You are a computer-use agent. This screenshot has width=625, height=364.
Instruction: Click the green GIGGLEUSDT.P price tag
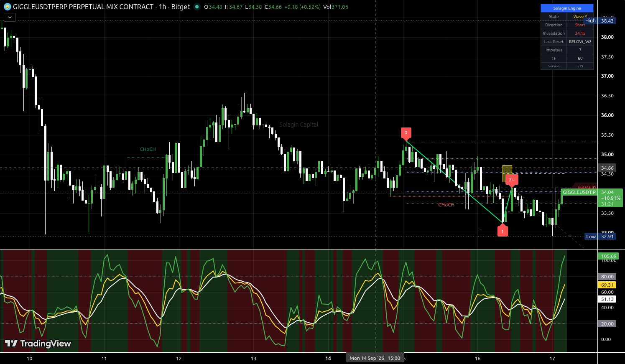[x=579, y=192]
